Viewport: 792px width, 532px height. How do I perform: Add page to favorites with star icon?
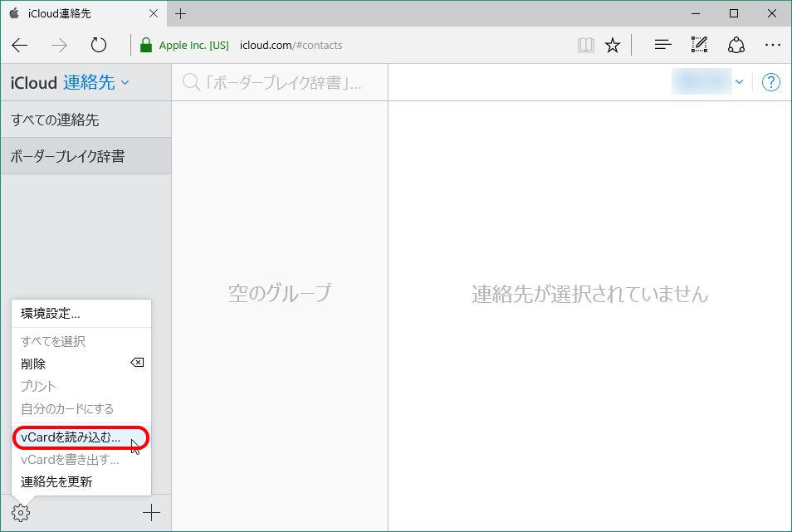point(613,46)
